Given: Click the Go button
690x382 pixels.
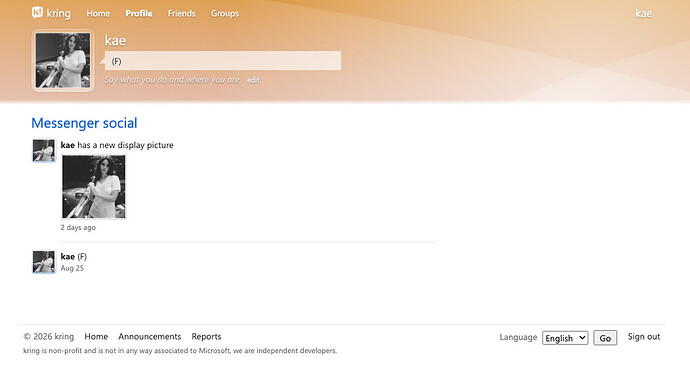Looking at the screenshot, I should coord(605,338).
